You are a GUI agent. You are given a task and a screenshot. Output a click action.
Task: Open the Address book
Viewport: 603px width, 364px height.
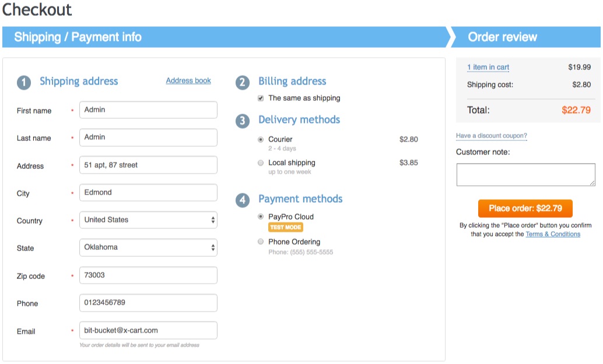tap(188, 80)
